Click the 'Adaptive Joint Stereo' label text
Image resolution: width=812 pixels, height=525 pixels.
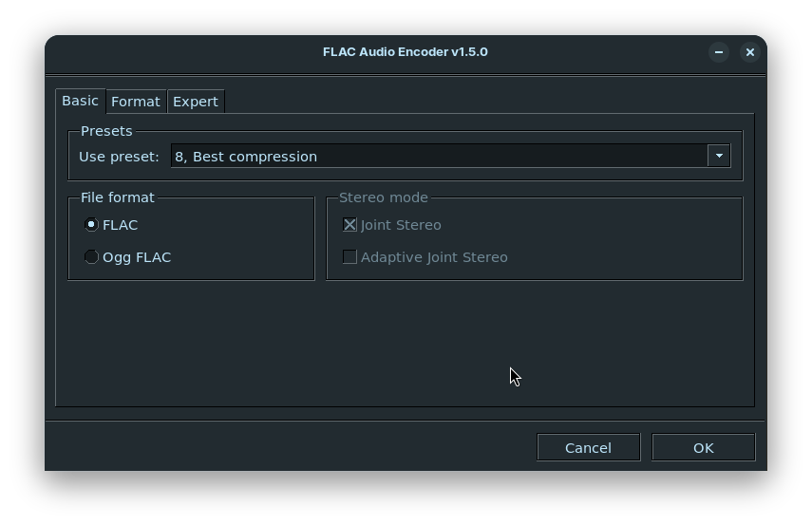coord(434,257)
